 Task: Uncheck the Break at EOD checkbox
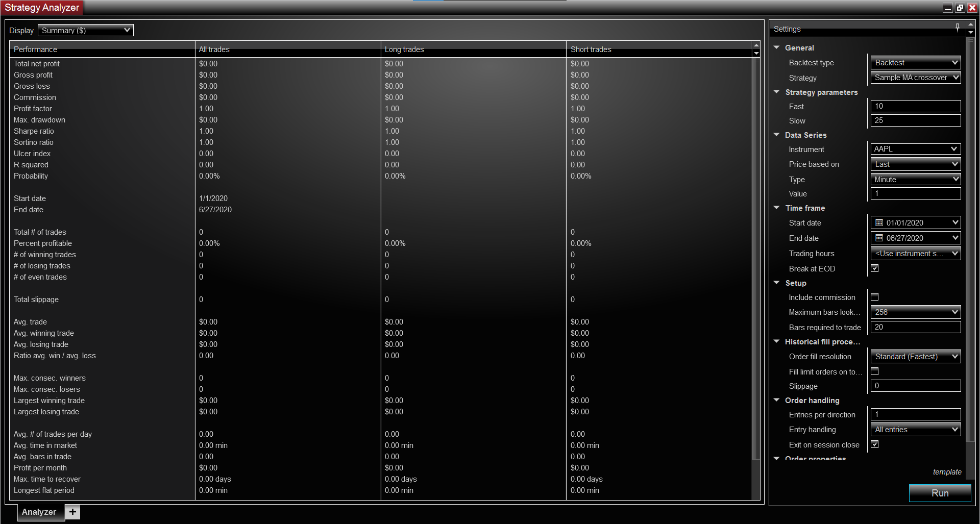[x=875, y=268]
